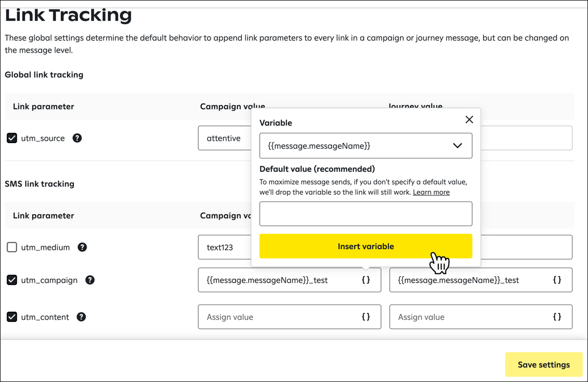Uncheck the utm_campaign checkbox
The image size is (588, 382).
(12, 280)
